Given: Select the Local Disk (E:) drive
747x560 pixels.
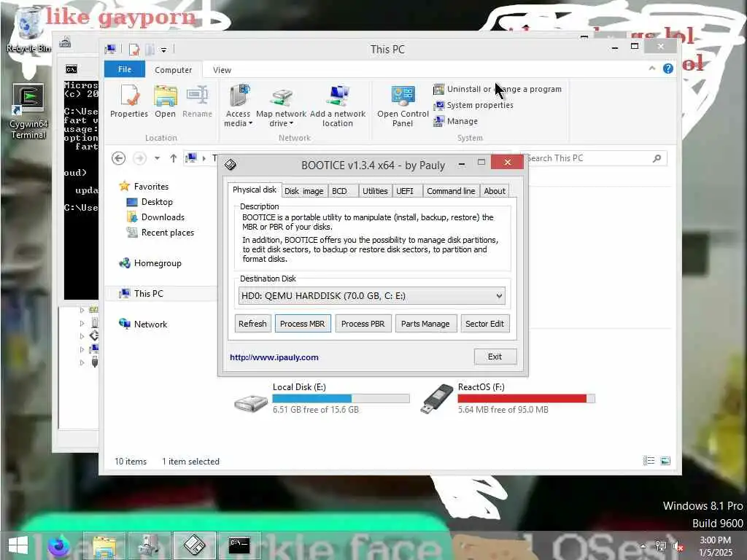Looking at the screenshot, I should pos(320,399).
